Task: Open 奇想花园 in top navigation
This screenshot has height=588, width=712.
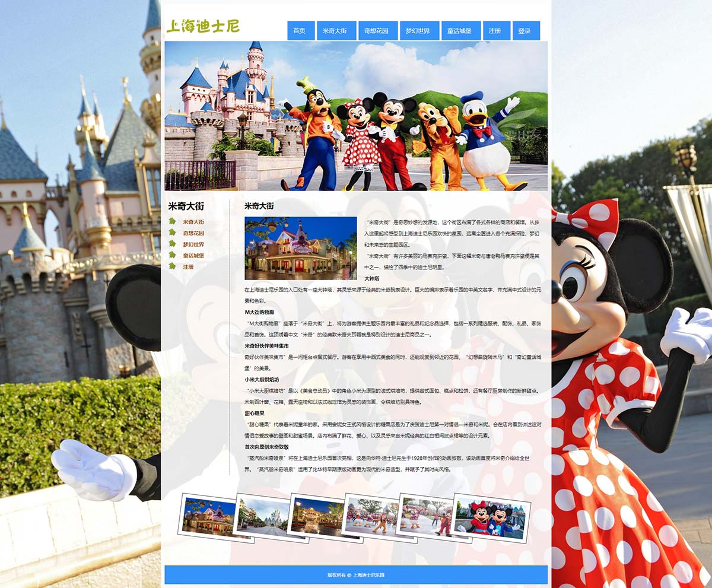Action: tap(378, 31)
